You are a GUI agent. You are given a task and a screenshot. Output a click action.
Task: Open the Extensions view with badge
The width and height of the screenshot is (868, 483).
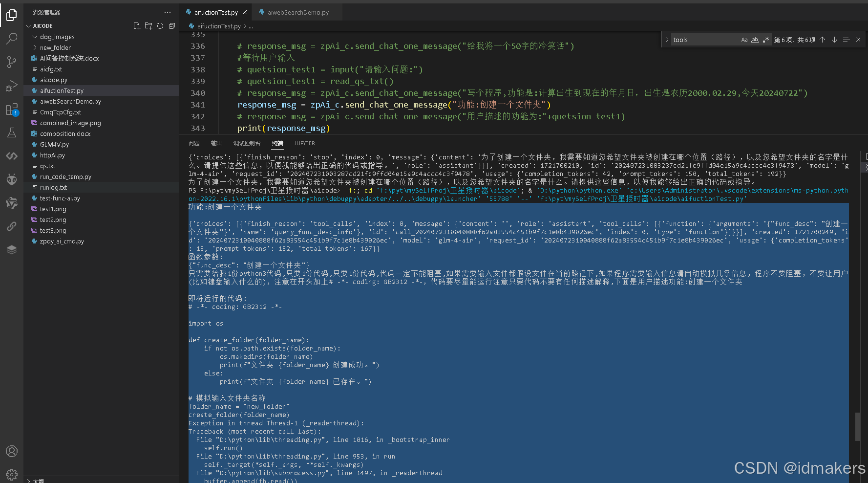click(x=12, y=110)
